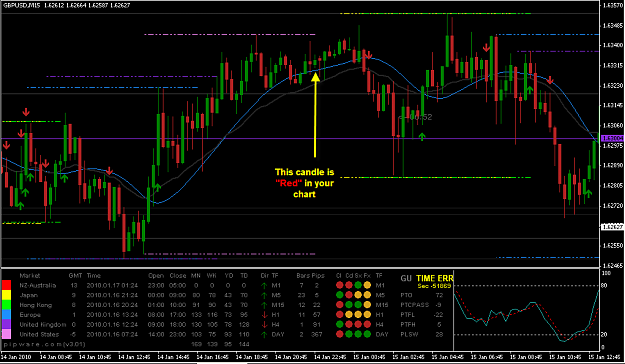Click the PTFL value row
The image size is (625, 364).
(x=422, y=315)
